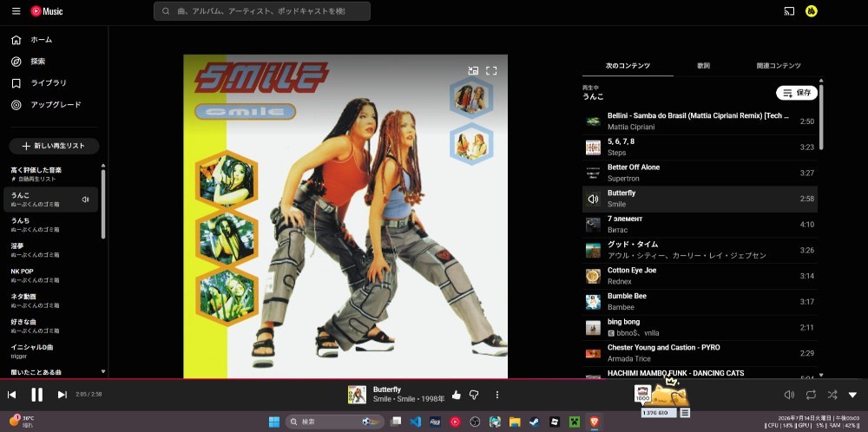
Task: Toggle repeat mode in the player bar
Action: (x=811, y=395)
